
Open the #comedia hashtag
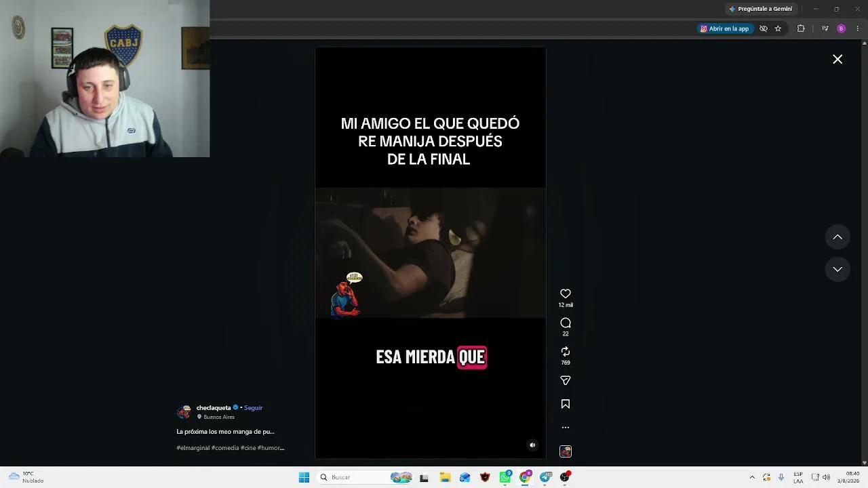click(x=224, y=448)
